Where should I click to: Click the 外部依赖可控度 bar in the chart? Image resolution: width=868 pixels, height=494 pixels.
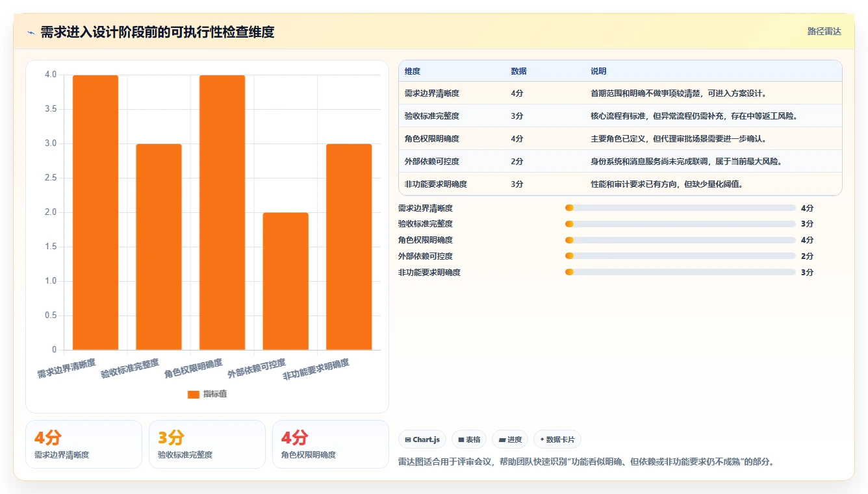click(x=285, y=281)
